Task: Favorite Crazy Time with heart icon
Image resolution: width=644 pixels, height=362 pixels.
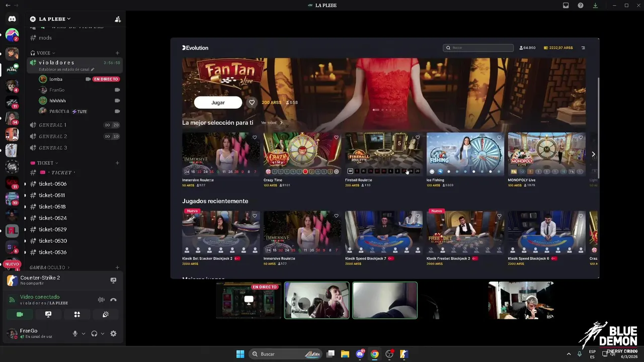Action: click(336, 137)
